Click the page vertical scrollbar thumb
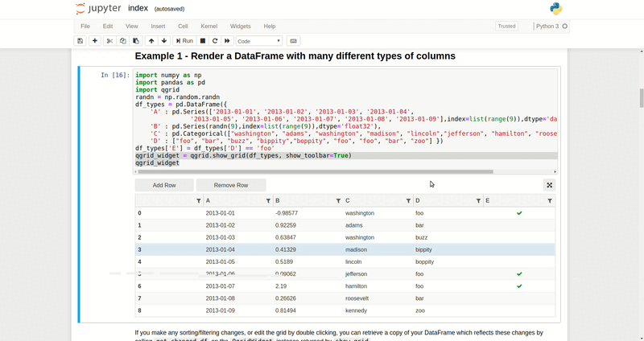Screen dimensions: 644x341 [x=641, y=98]
